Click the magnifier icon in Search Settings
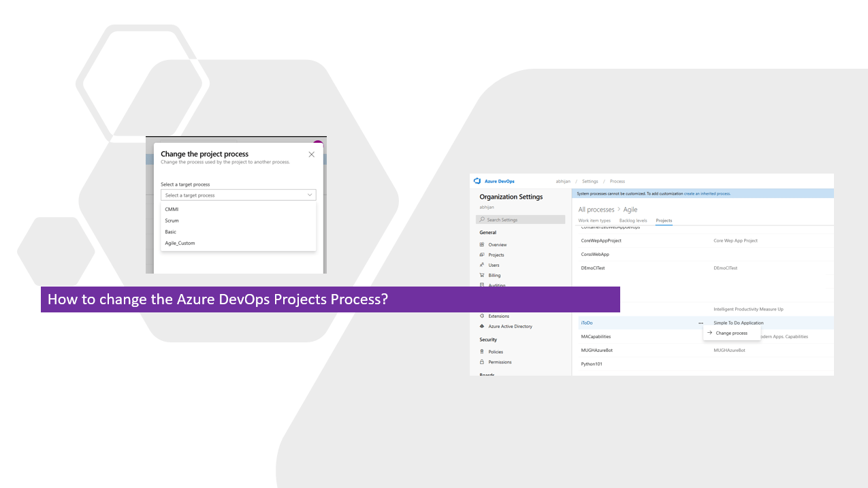868x488 pixels. coord(483,220)
